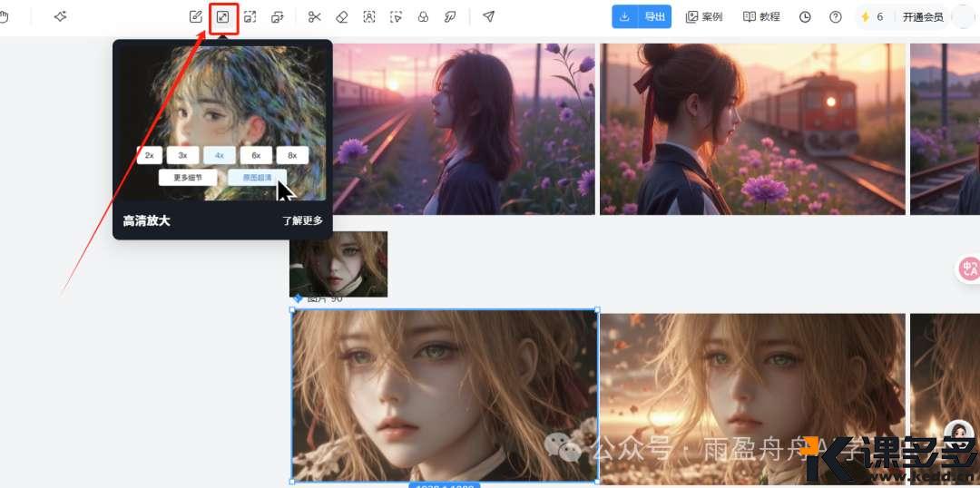Image resolution: width=980 pixels, height=488 pixels.
Task: Click the HD upscale toolbar icon
Action: [x=223, y=16]
